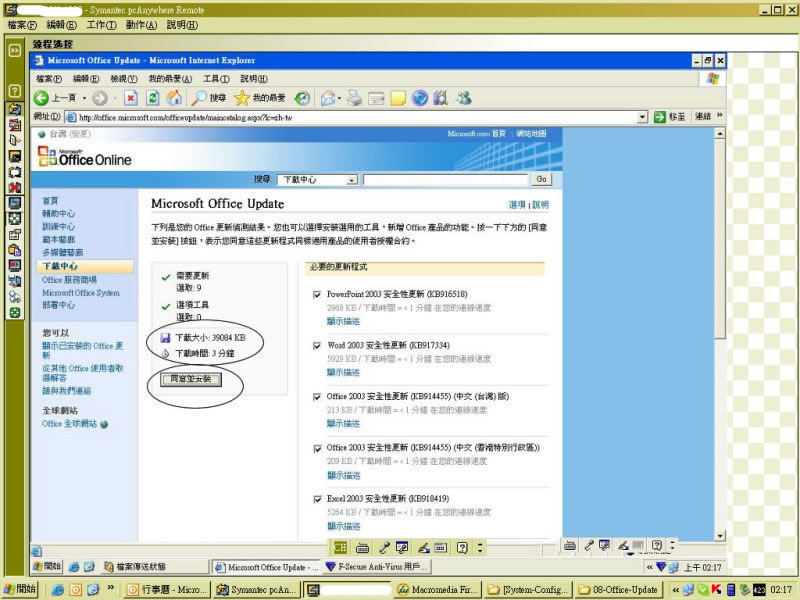Click the Internet Explorer icon in local quick launch
The height and width of the screenshot is (600, 800).
58,590
